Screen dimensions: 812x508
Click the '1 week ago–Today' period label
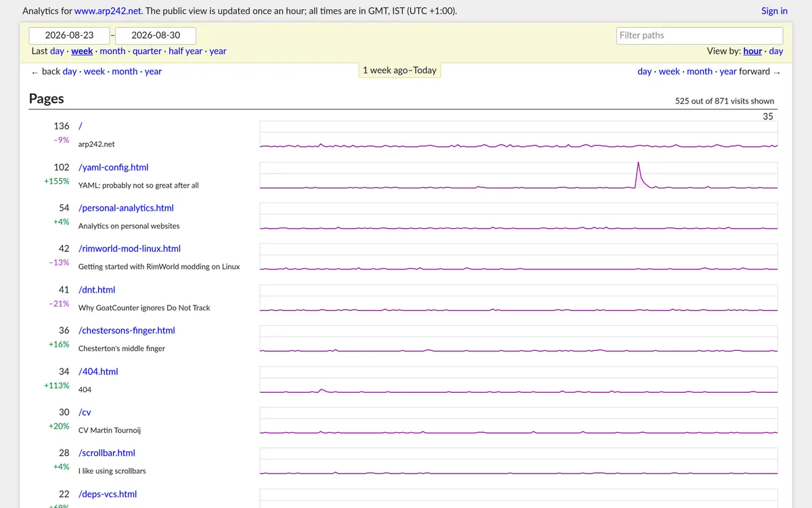[x=399, y=70]
